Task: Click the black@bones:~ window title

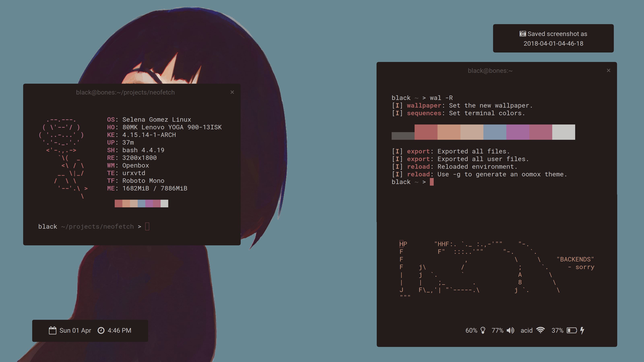Action: tap(490, 71)
